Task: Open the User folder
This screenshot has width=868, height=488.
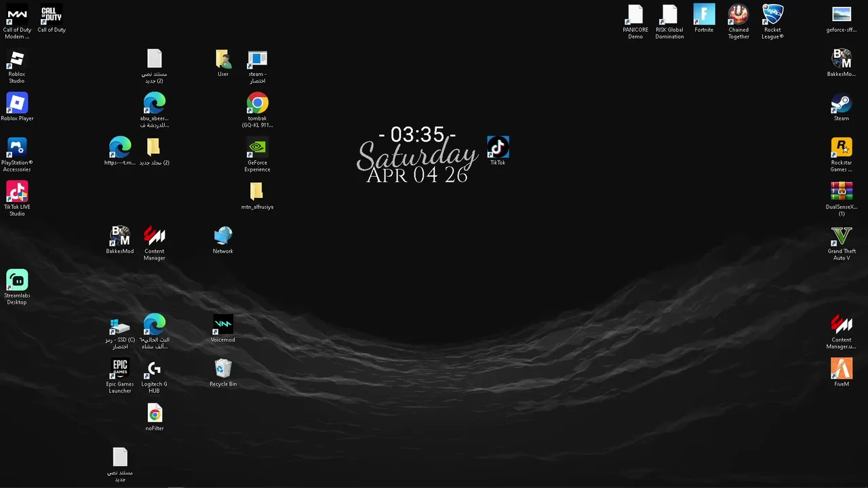Action: (x=223, y=63)
